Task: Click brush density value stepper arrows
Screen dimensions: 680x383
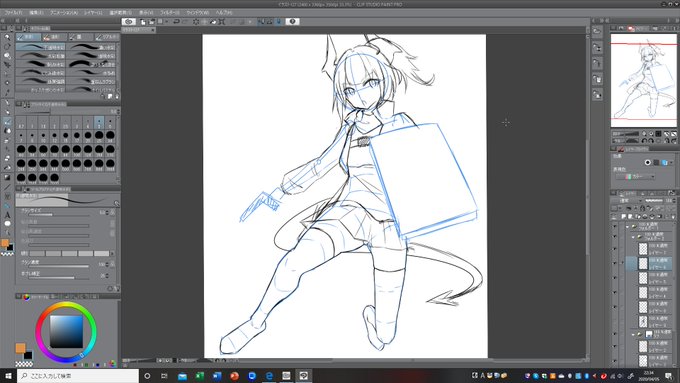Action: (x=107, y=264)
